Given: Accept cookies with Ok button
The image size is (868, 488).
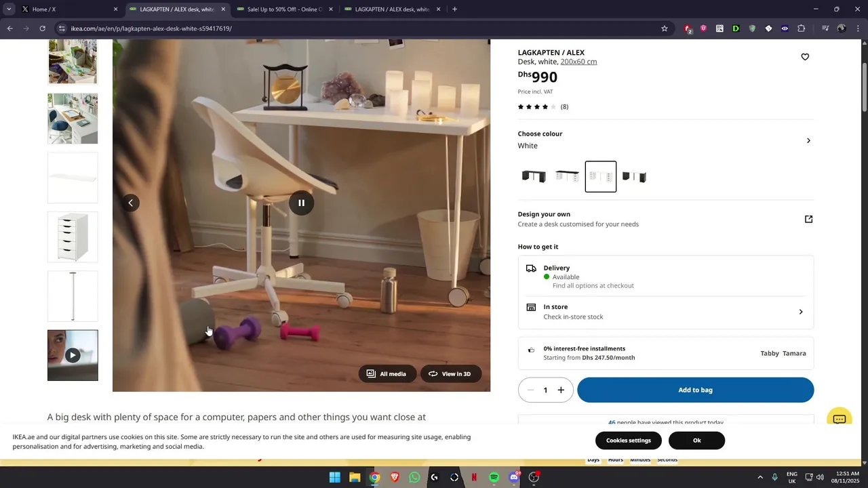Looking at the screenshot, I should click(696, 441).
